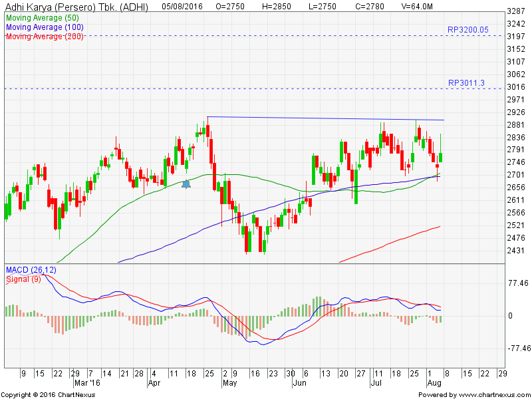This screenshot has height=399, width=532.
Task: Click the 2926 price axis label
Action: tap(516, 112)
